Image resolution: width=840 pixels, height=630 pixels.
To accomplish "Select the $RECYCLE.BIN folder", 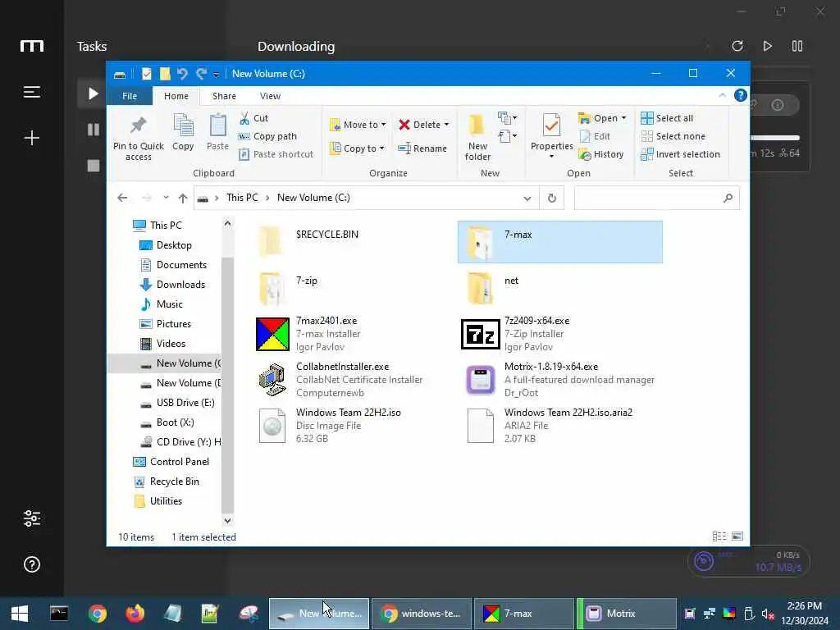I will click(354, 242).
